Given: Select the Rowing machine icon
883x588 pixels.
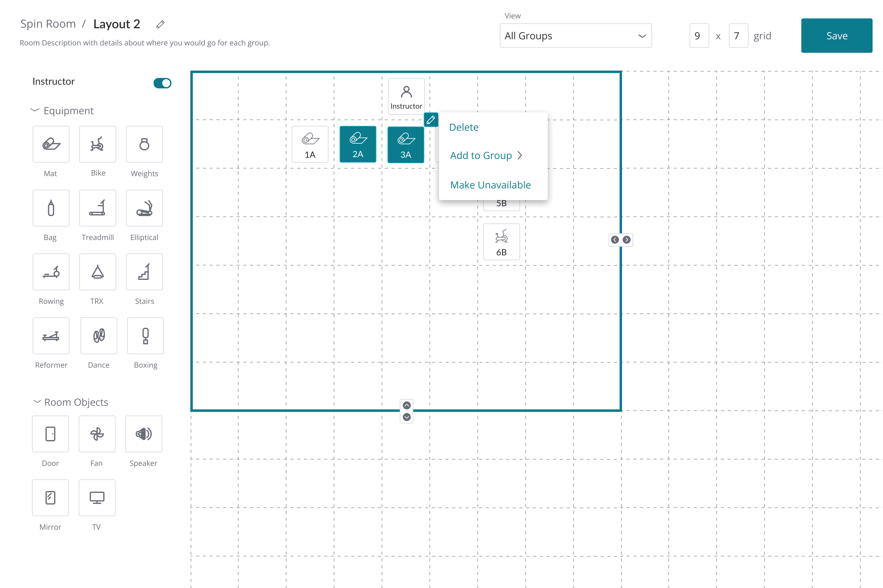Looking at the screenshot, I should 51,272.
